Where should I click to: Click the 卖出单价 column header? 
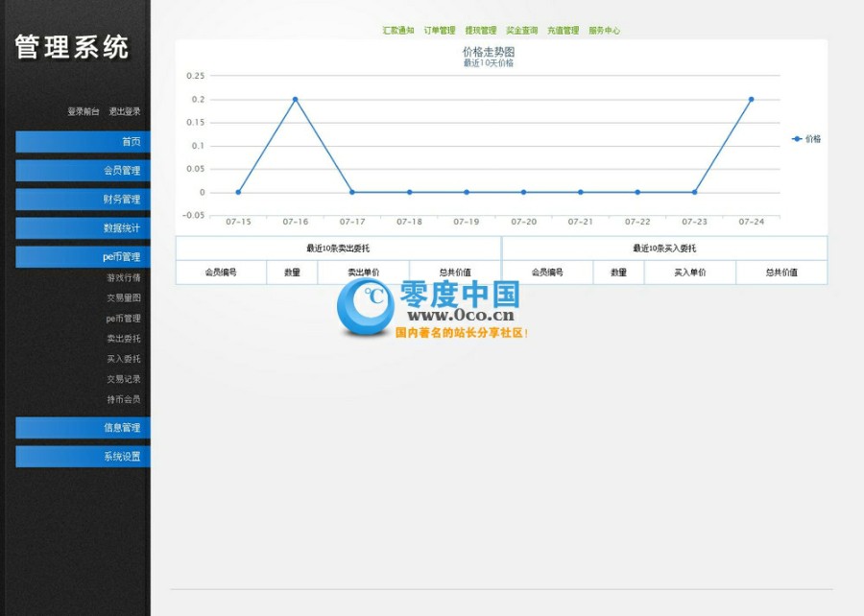364,272
